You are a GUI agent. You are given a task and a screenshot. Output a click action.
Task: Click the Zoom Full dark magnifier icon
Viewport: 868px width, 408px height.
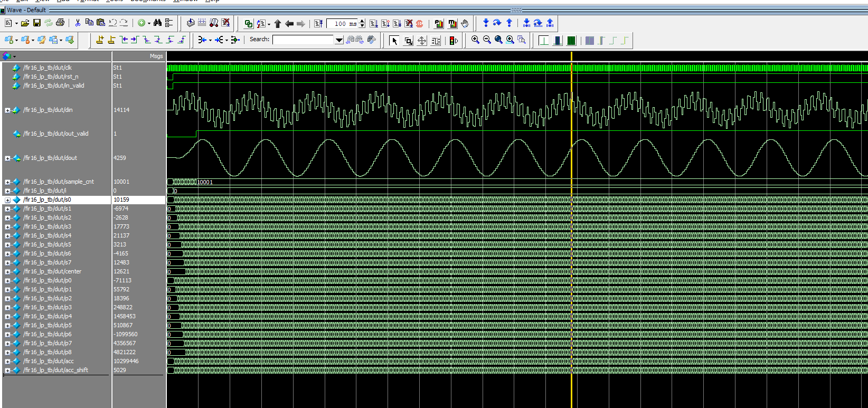tap(498, 40)
